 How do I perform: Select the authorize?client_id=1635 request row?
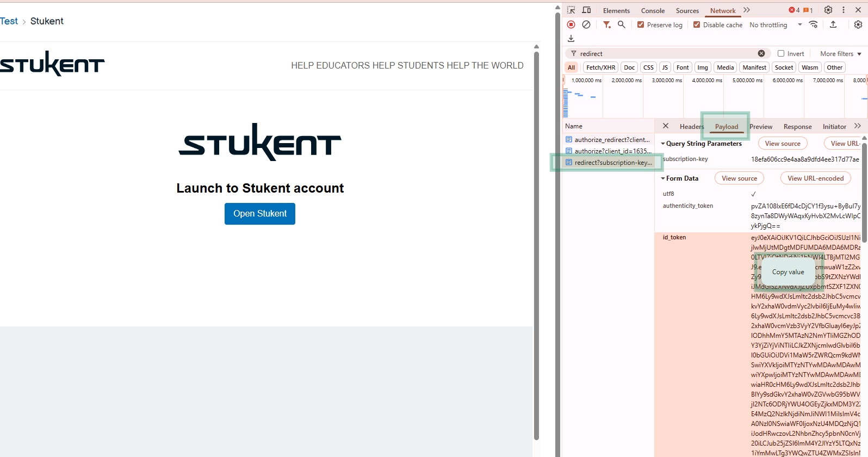point(608,151)
